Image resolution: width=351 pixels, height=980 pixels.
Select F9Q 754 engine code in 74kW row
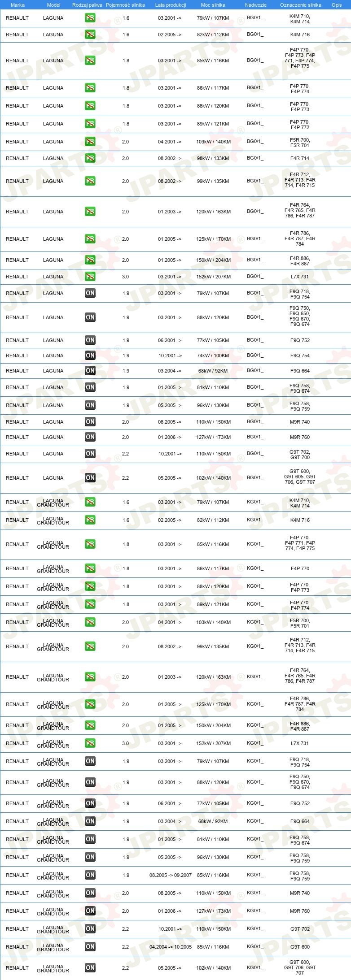[300, 356]
